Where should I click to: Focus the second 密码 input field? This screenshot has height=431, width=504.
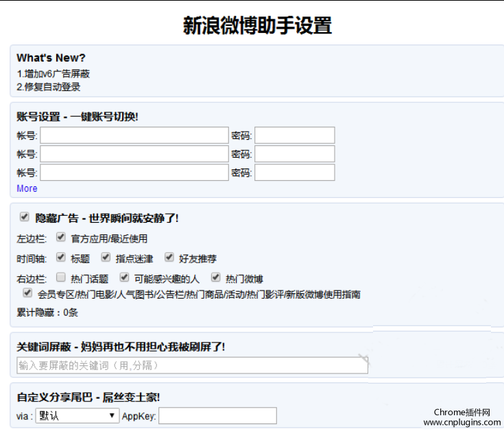point(295,154)
